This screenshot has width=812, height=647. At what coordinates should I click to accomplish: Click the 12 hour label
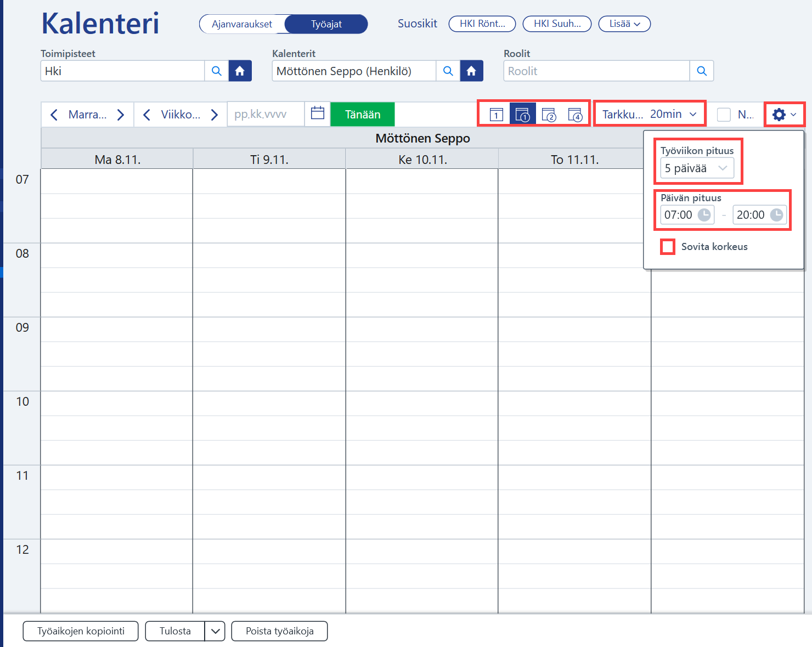[x=22, y=550]
